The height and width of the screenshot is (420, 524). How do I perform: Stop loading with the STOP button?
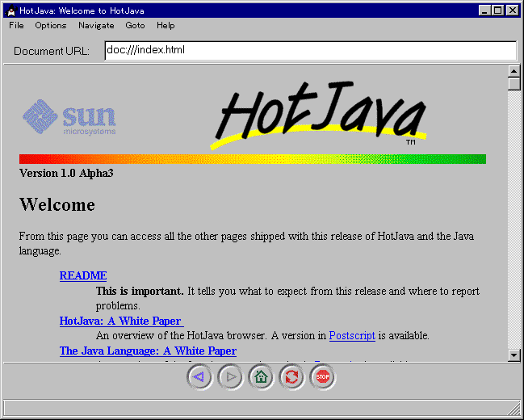pos(322,377)
